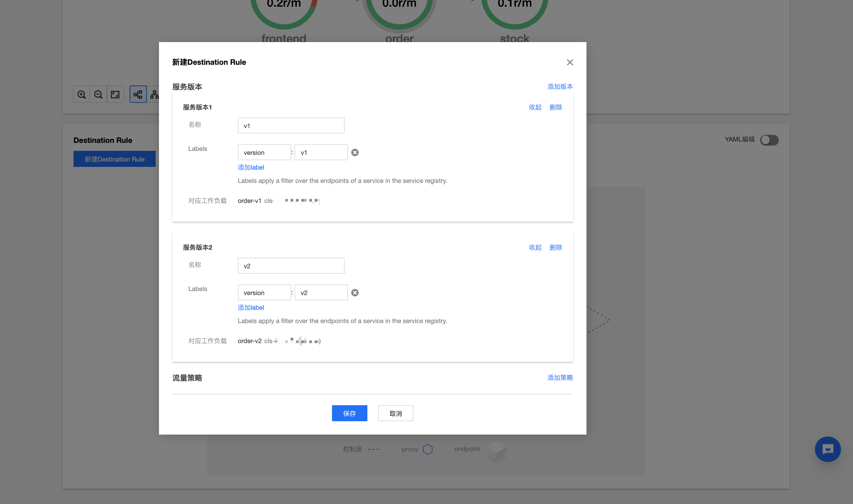Click the zoom in magnifier icon

pyautogui.click(x=81, y=94)
